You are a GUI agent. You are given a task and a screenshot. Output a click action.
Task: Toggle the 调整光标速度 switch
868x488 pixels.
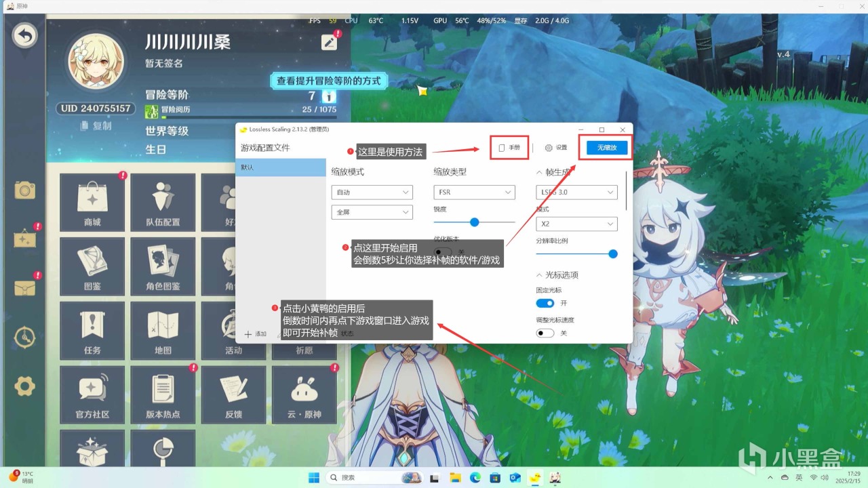[545, 333]
